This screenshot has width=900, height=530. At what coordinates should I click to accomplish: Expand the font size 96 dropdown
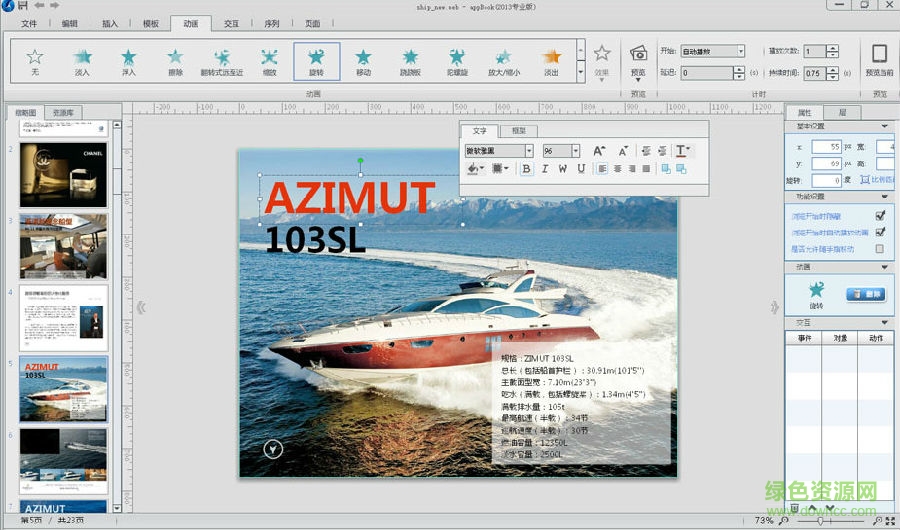[575, 151]
